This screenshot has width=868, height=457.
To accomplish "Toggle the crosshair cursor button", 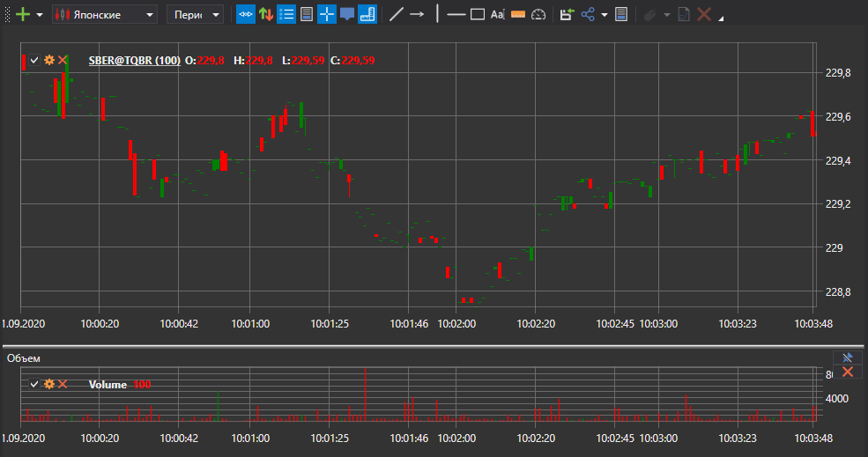I will (x=327, y=14).
